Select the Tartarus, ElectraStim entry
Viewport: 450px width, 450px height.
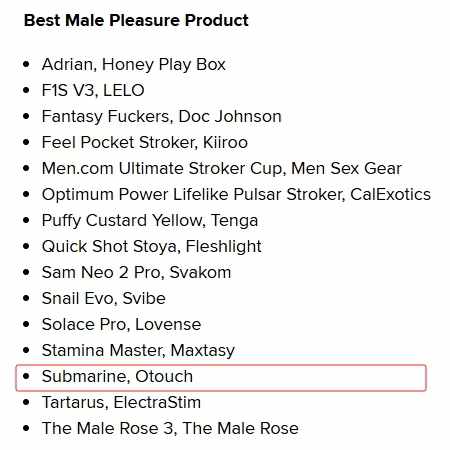pos(121,402)
